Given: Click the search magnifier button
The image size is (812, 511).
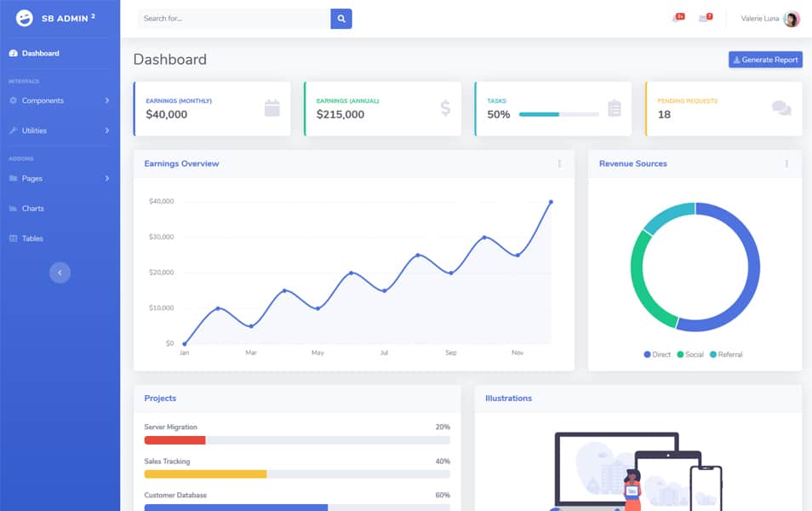Looking at the screenshot, I should tap(341, 18).
